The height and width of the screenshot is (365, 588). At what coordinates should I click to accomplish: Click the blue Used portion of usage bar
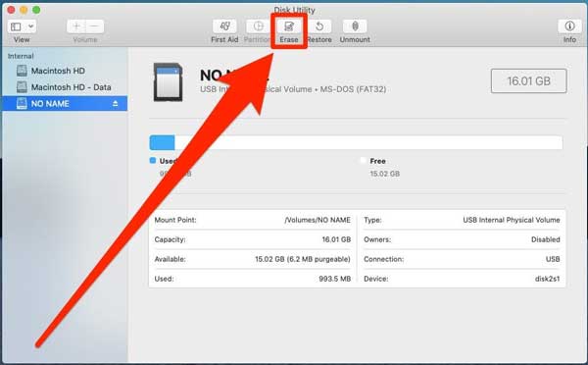point(162,142)
